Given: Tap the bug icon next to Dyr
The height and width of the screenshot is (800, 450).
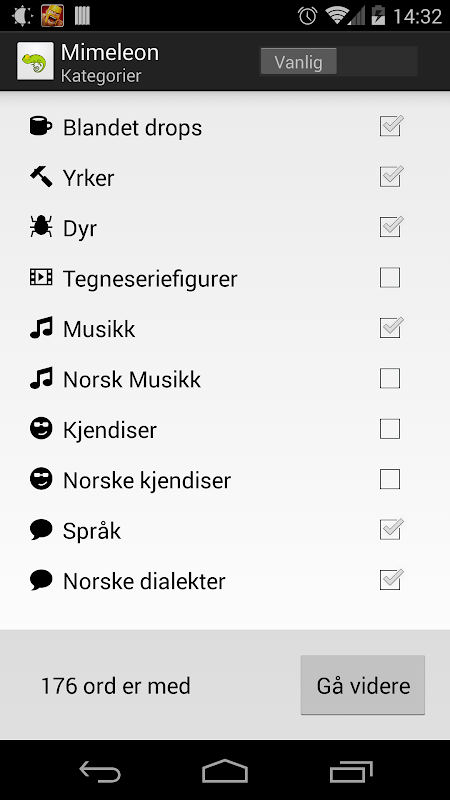Looking at the screenshot, I should (x=41, y=227).
